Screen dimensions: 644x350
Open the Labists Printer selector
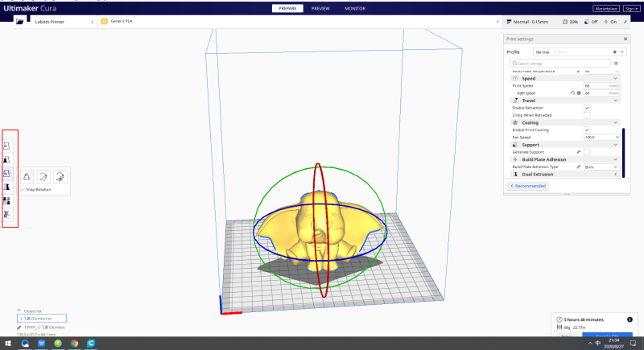64,22
